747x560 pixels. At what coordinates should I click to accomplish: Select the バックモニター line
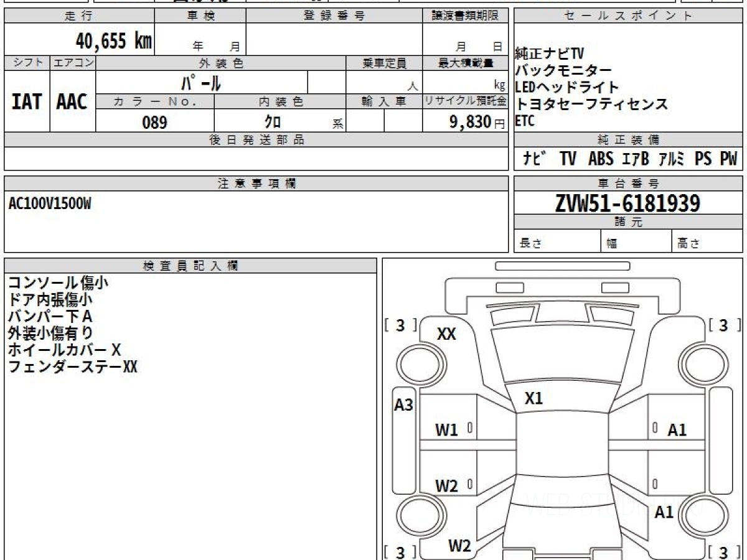tap(563, 70)
